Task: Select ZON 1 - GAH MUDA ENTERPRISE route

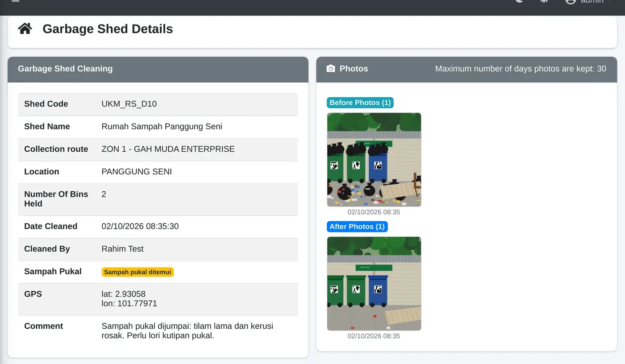Action: pos(168,149)
